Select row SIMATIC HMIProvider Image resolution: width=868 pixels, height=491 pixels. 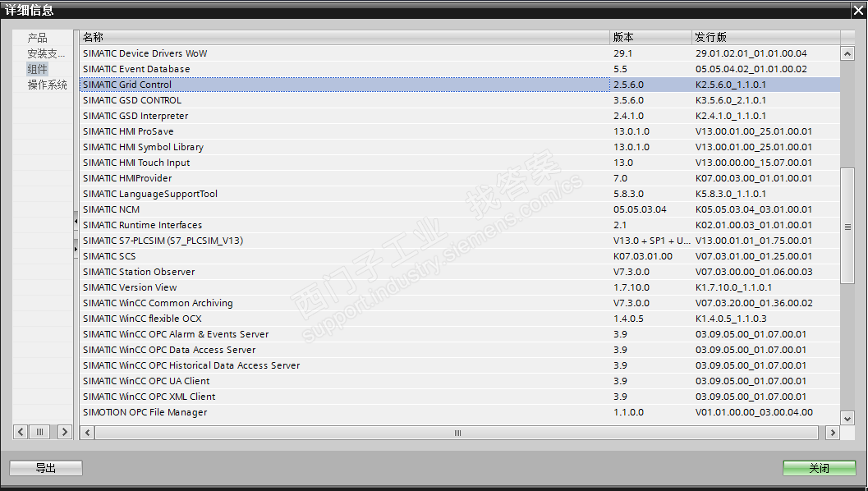coord(460,177)
